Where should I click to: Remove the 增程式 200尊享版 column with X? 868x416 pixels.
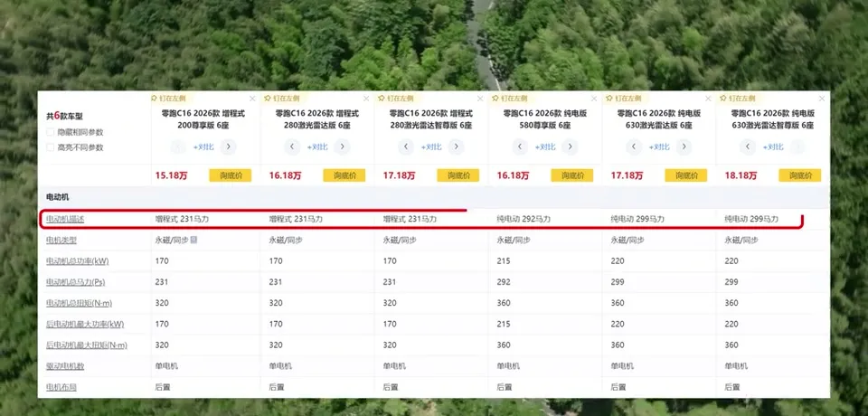252,99
